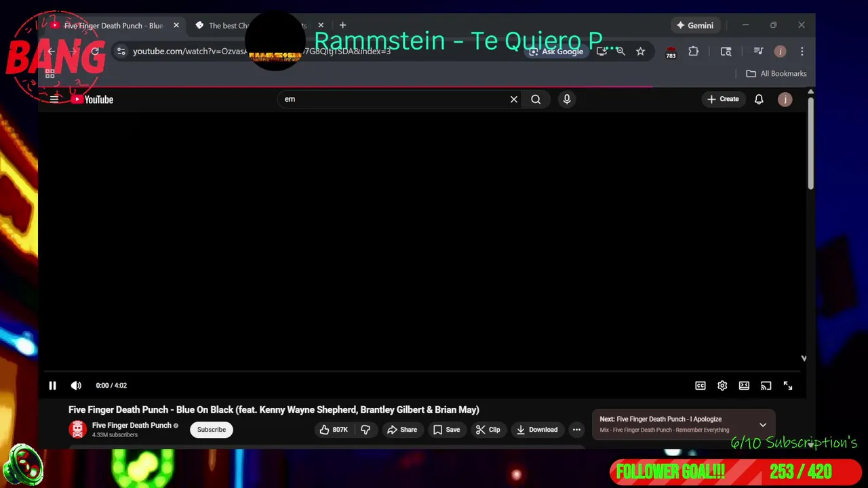Open the player settings gear
Screen dimensions: 868x488
click(x=722, y=386)
